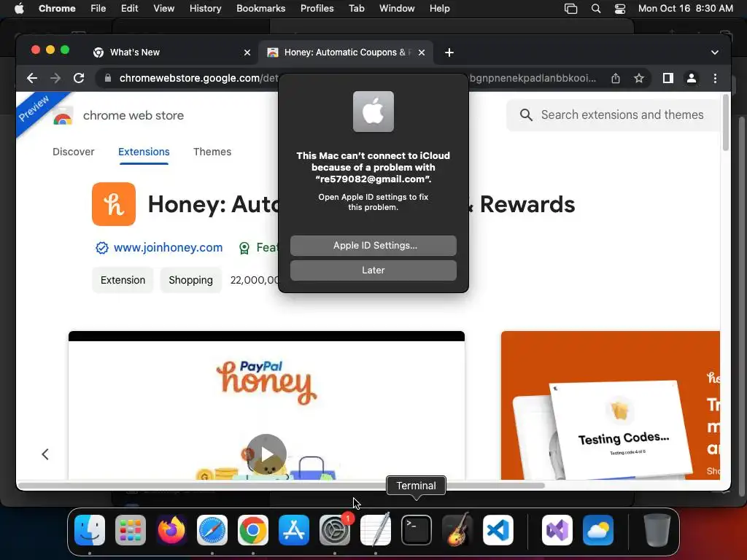
Task: Open the App Store Dock icon
Action: (293, 530)
